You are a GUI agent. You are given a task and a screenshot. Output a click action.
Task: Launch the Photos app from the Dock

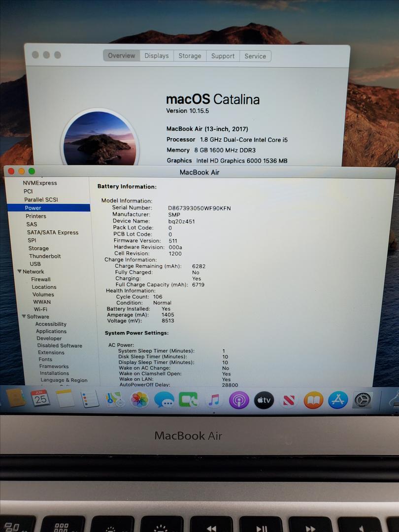click(139, 400)
